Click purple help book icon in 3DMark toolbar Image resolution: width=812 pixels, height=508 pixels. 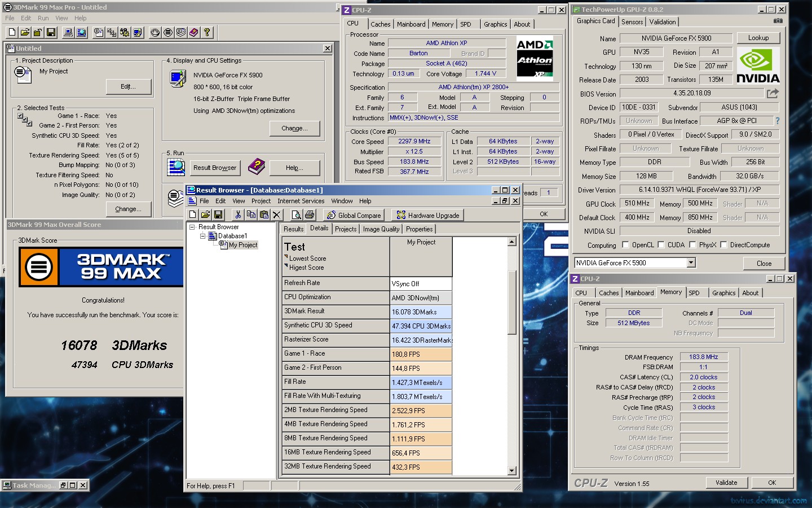(x=194, y=33)
